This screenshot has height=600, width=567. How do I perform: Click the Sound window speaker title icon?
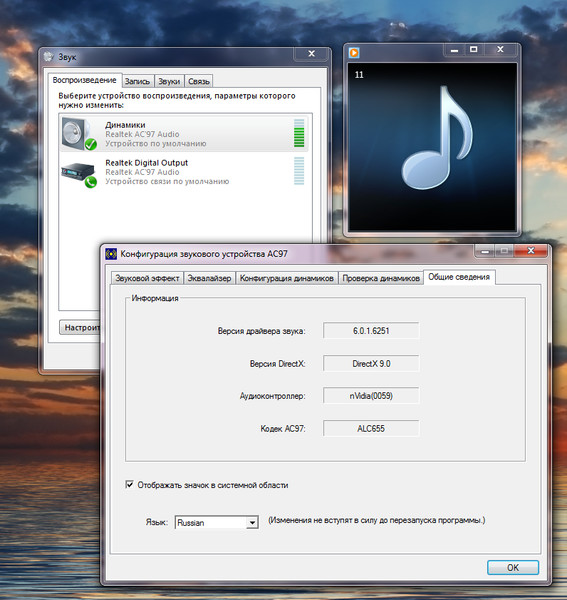(48, 57)
